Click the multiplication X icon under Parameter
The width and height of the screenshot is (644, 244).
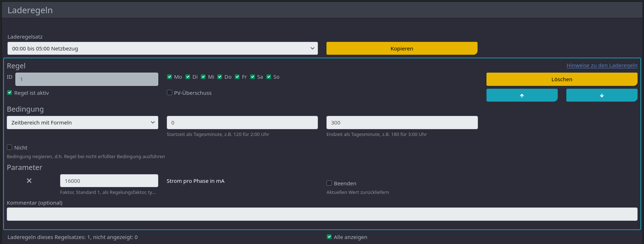click(x=29, y=181)
